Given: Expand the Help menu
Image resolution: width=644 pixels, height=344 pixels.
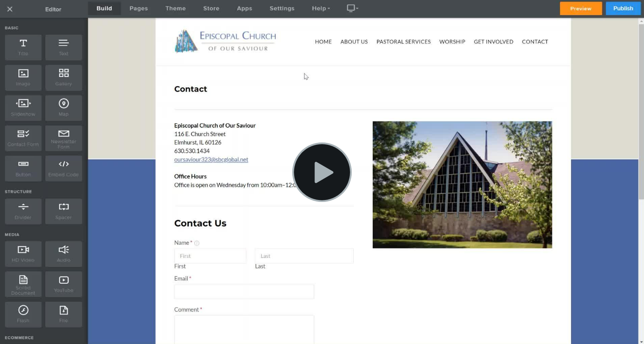Looking at the screenshot, I should coord(321,8).
